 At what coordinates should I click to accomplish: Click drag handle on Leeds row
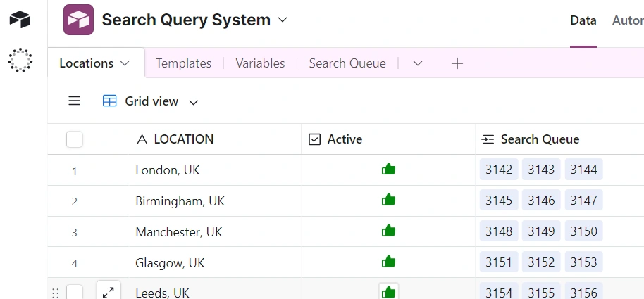pyautogui.click(x=55, y=293)
